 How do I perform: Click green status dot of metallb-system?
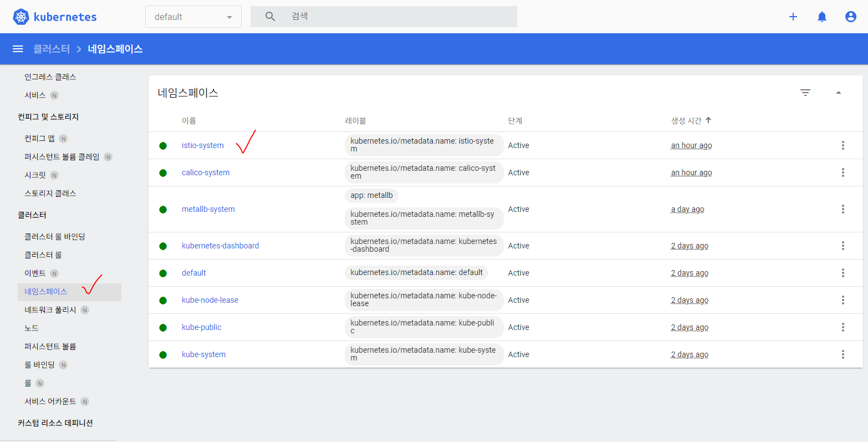(x=163, y=210)
